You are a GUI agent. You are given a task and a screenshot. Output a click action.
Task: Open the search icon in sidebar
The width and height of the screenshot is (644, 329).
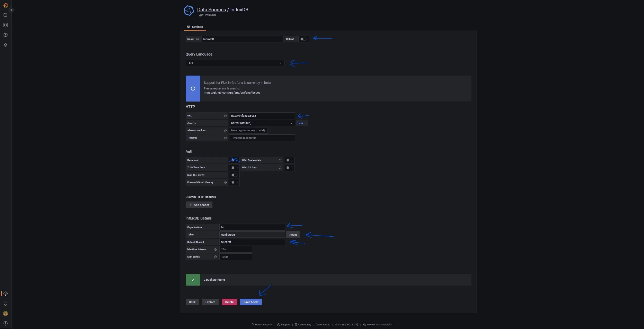pos(5,15)
